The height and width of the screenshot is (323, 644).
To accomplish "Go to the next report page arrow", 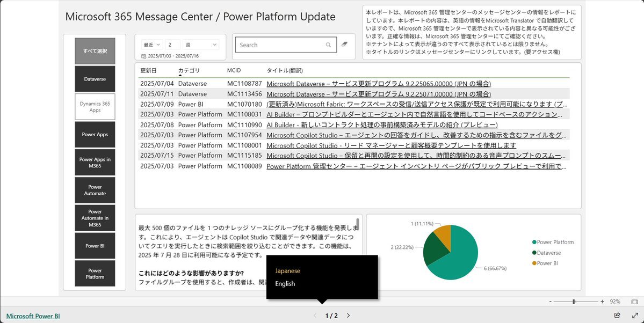I will coord(348,315).
